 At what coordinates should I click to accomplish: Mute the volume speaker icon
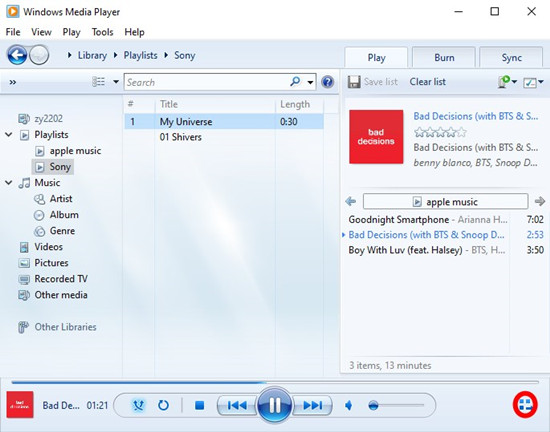pos(349,406)
